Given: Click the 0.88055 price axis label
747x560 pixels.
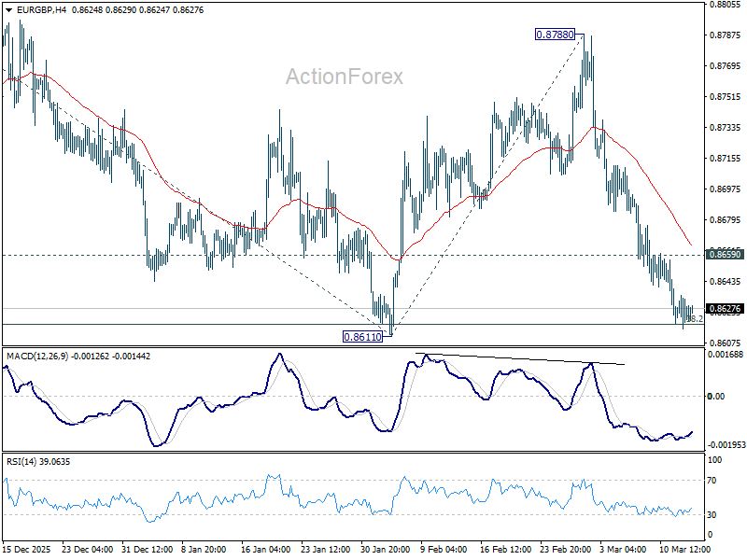Looking at the screenshot, I should pyautogui.click(x=726, y=5).
